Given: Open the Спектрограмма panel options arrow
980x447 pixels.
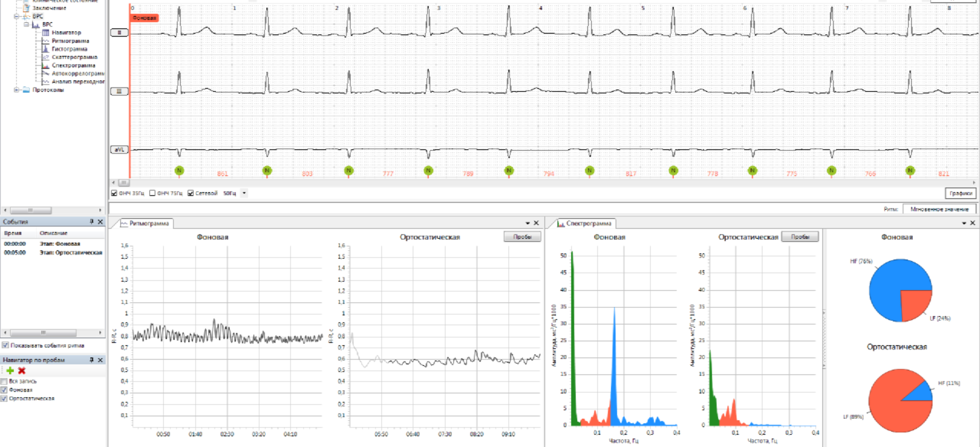Looking at the screenshot, I should [x=964, y=223].
